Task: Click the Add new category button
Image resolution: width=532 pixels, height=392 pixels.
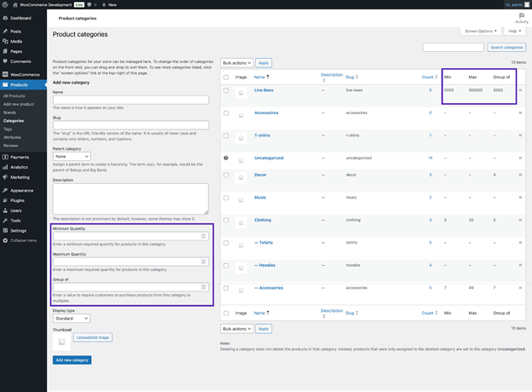Action: [x=72, y=360]
